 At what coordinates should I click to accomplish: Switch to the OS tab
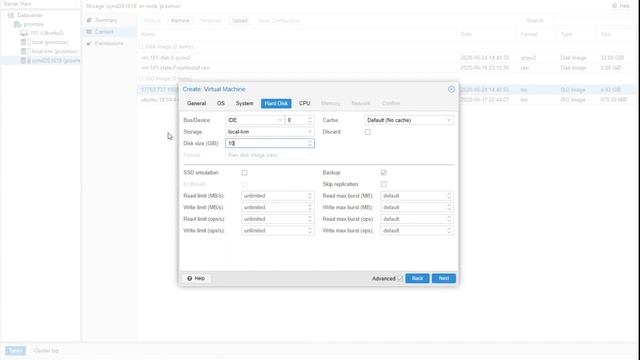[221, 103]
